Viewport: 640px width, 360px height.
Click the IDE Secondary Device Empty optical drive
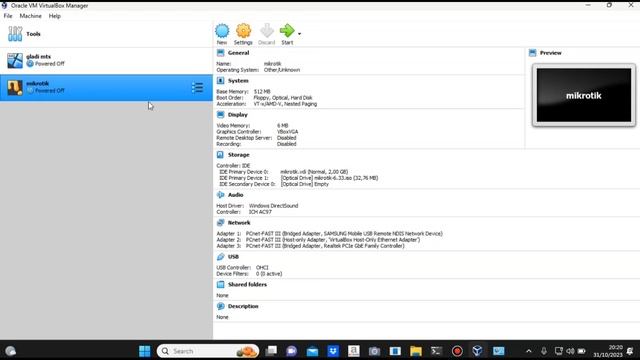tap(304, 184)
